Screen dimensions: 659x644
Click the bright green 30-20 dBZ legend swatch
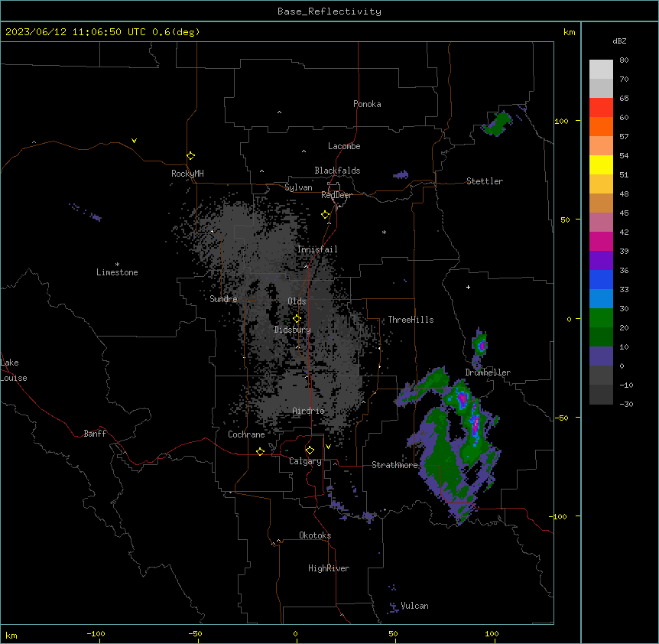pos(601,318)
